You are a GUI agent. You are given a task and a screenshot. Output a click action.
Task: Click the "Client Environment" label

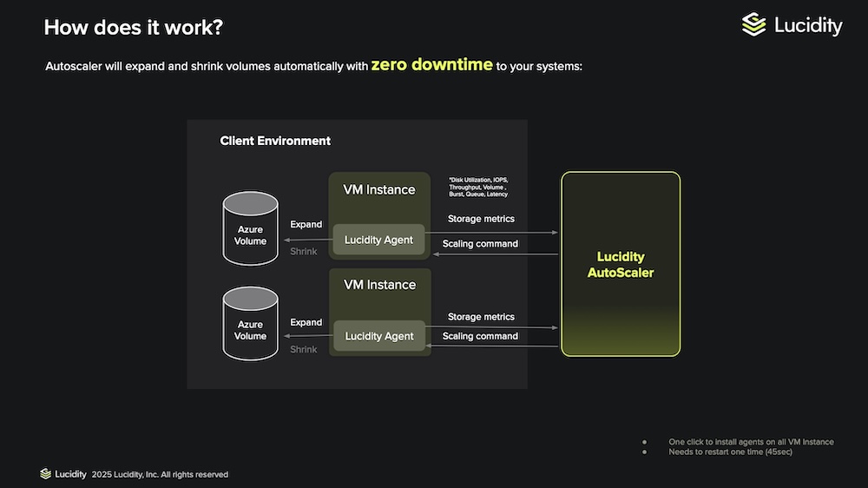tap(275, 141)
